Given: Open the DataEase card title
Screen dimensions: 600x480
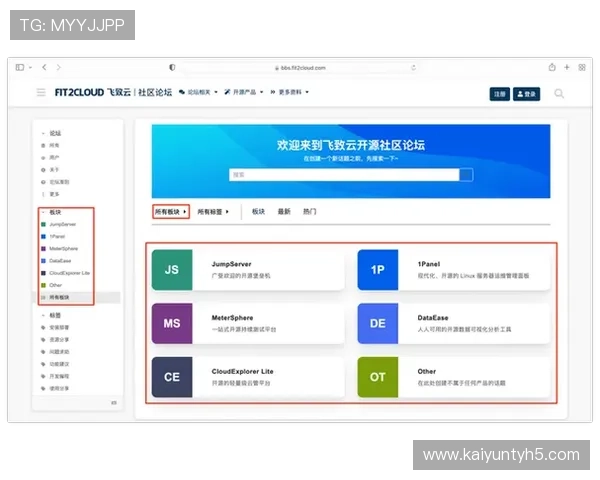Looking at the screenshot, I should (433, 318).
